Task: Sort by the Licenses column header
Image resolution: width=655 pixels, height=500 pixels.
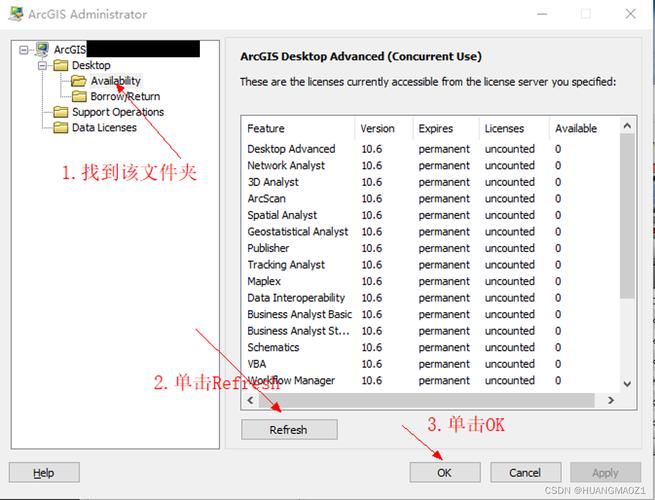Action: point(514,128)
